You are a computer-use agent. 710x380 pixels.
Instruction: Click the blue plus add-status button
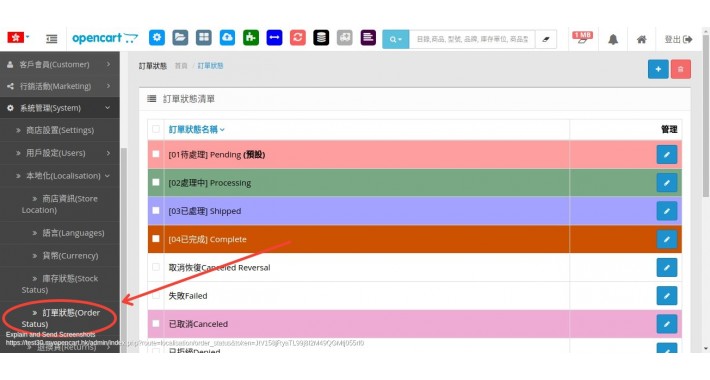coord(658,69)
